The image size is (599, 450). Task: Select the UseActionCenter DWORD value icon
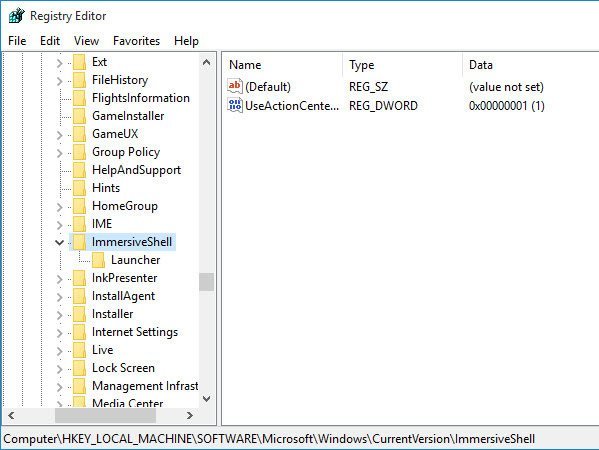[x=235, y=105]
